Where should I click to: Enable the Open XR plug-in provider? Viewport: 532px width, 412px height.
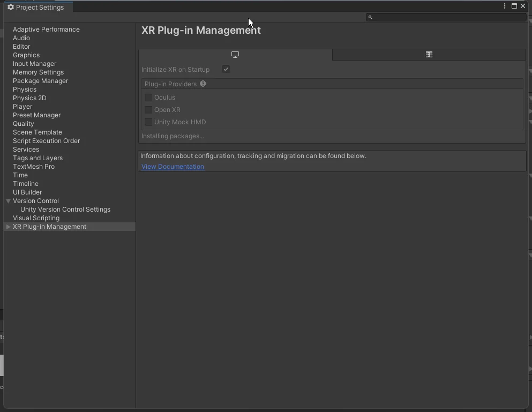(x=148, y=110)
